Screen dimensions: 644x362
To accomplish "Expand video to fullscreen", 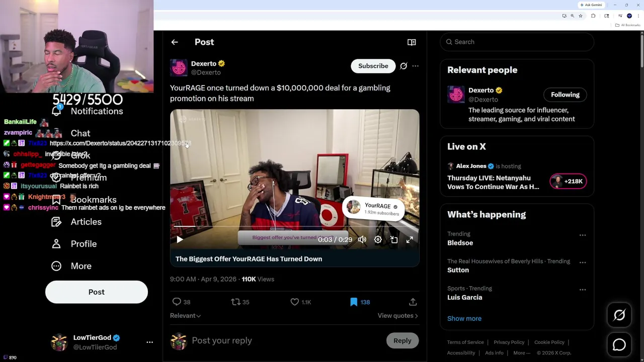I will point(410,240).
